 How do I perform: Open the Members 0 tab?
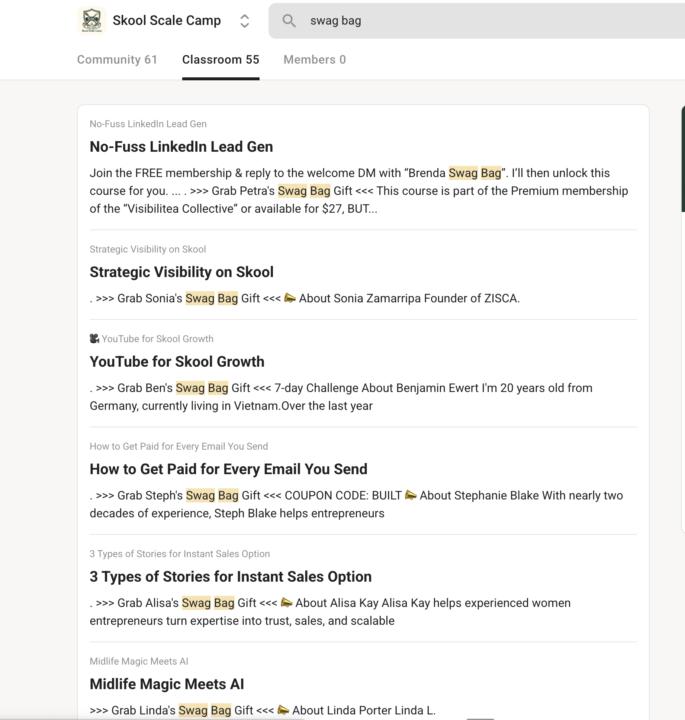click(314, 60)
